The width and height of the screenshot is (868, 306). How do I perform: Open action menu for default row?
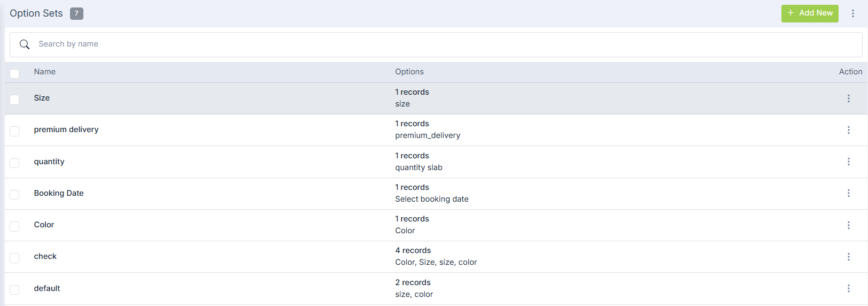point(848,288)
